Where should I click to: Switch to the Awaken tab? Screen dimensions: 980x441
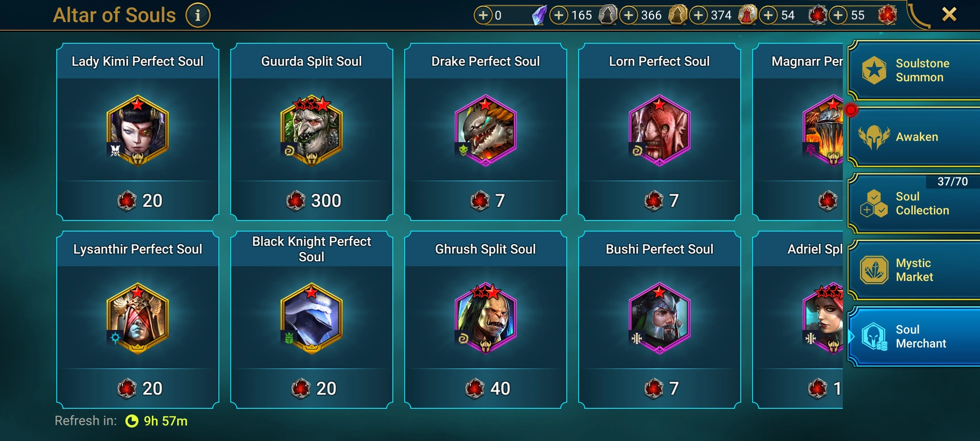tap(914, 137)
